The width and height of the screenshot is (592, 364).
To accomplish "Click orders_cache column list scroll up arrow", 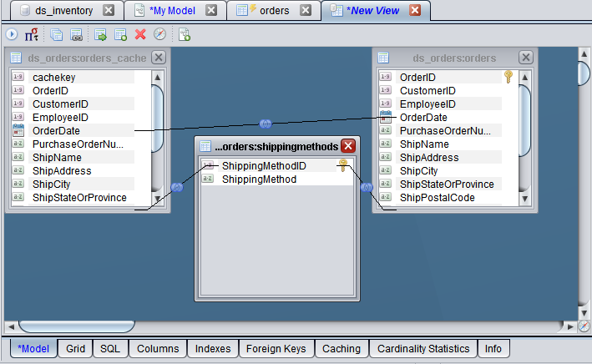I will pos(158,77).
